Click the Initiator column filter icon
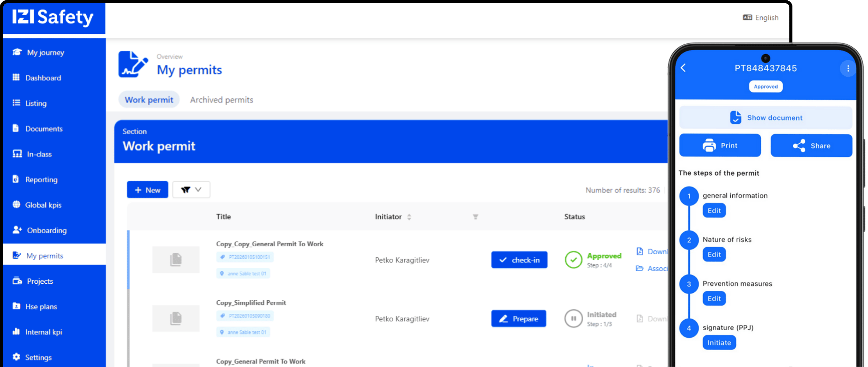Image resolution: width=868 pixels, height=367 pixels. [x=475, y=217]
